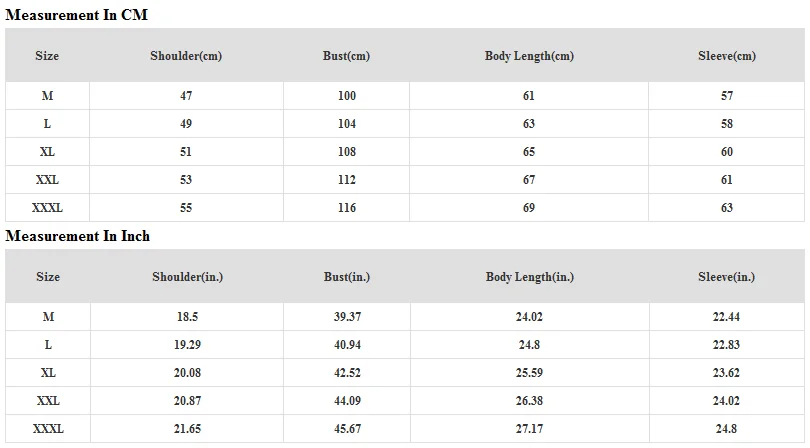Select the Shoulder(cm) column header

186,56
